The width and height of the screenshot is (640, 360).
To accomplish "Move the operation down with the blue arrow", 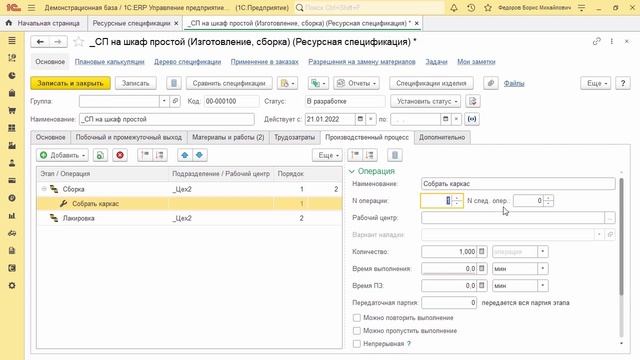I will click(200, 155).
